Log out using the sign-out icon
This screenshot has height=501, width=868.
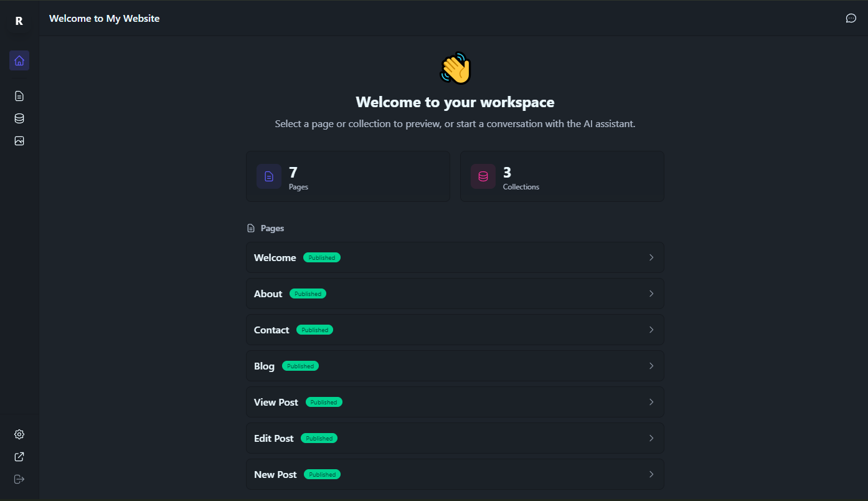tap(19, 479)
